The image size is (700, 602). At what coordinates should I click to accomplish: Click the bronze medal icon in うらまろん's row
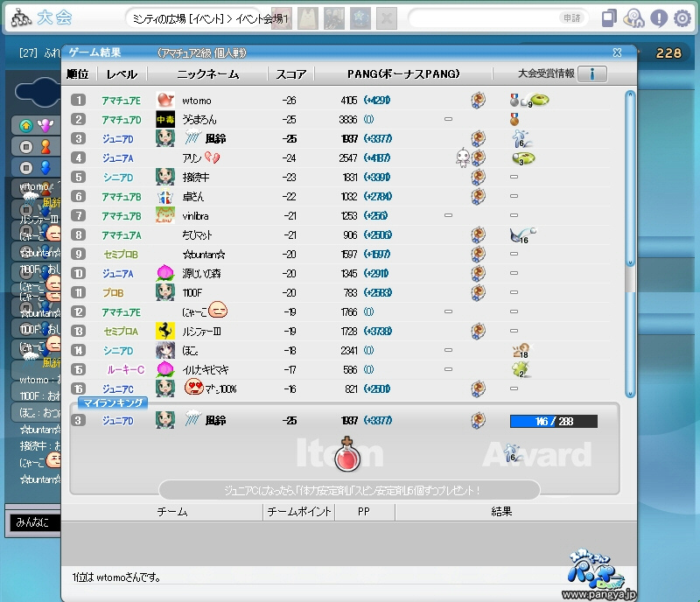click(515, 120)
